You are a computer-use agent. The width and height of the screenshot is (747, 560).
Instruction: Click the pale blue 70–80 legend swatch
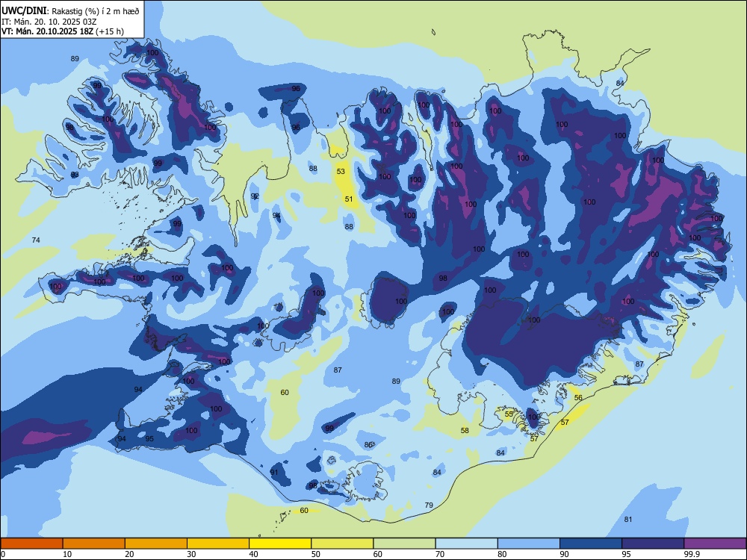(466, 544)
